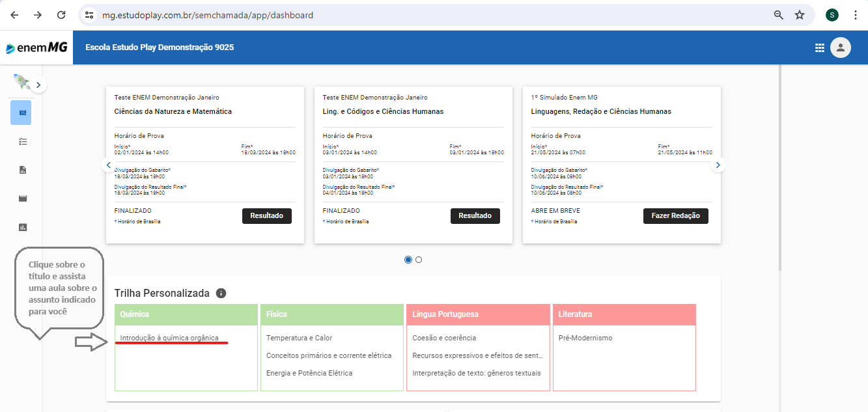The image size is (868, 412).
Task: Open the bar chart icon in sidebar
Action: tap(23, 227)
